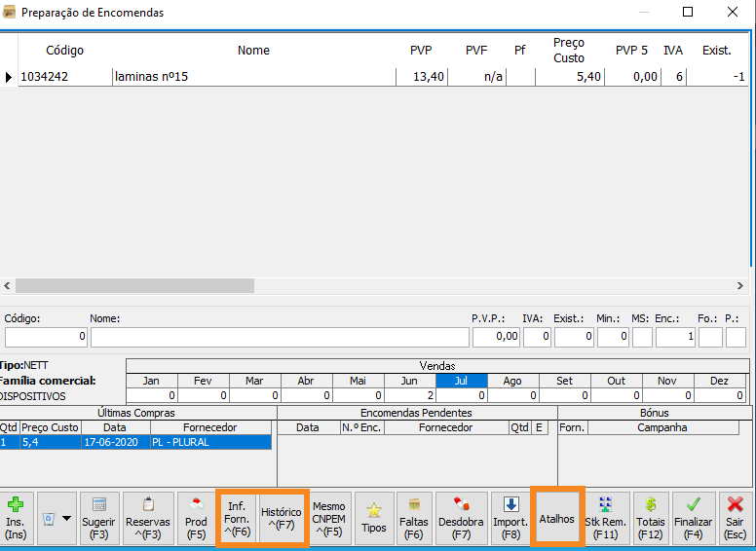Expand the dropdown arrow beside the recycle bin icon
This screenshot has width=756, height=551.
(66, 518)
